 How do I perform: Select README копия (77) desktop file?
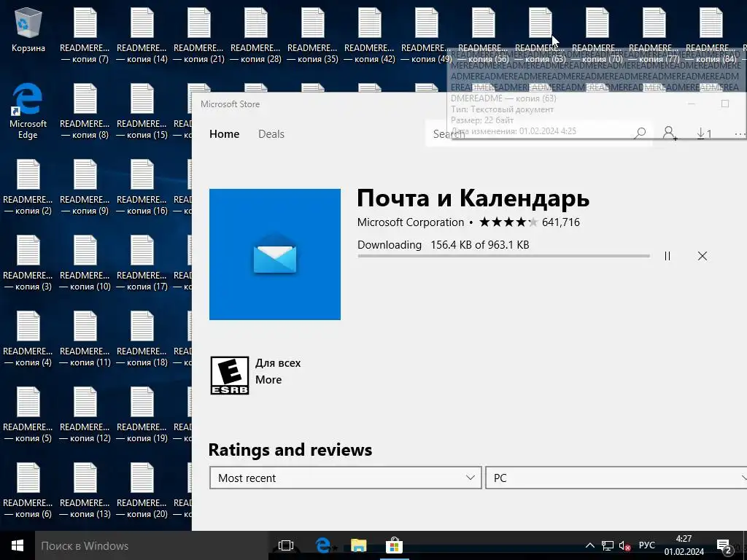[x=654, y=35]
